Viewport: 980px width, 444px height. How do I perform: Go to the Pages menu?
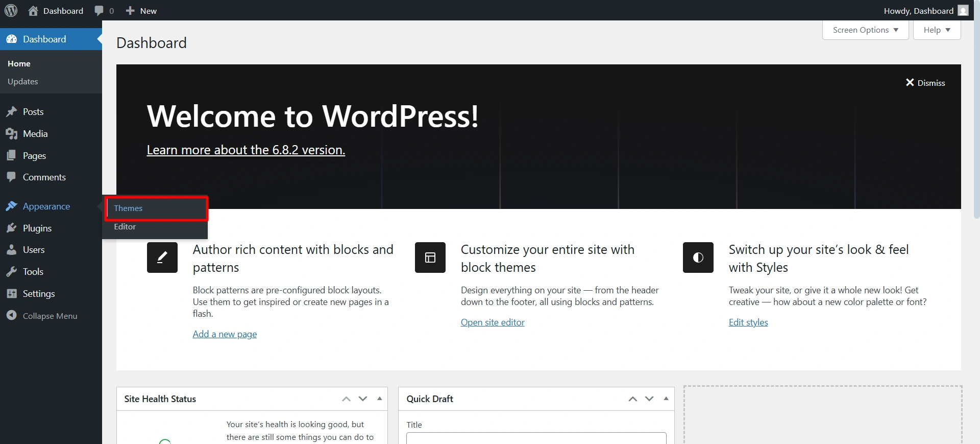click(34, 156)
